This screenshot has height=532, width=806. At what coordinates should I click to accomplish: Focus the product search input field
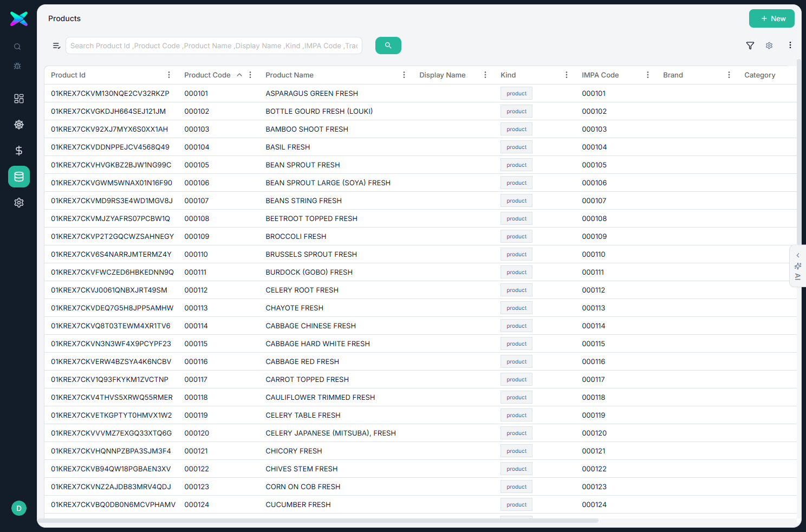coord(214,46)
